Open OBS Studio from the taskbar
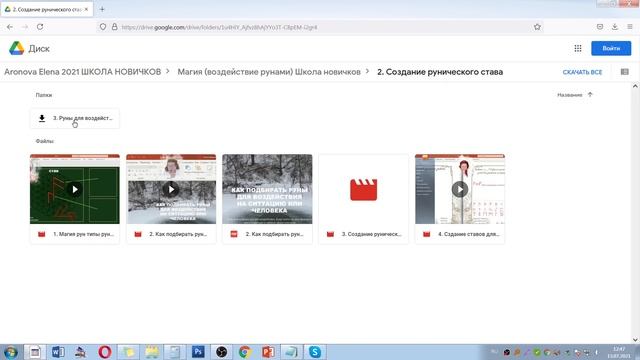The width and height of the screenshot is (640, 360). [221, 352]
